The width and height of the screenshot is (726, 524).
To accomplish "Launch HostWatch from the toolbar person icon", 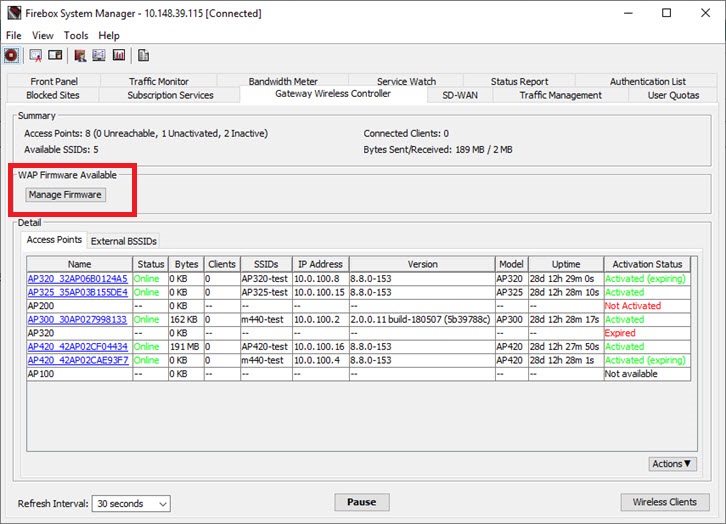I will pyautogui.click(x=79, y=55).
